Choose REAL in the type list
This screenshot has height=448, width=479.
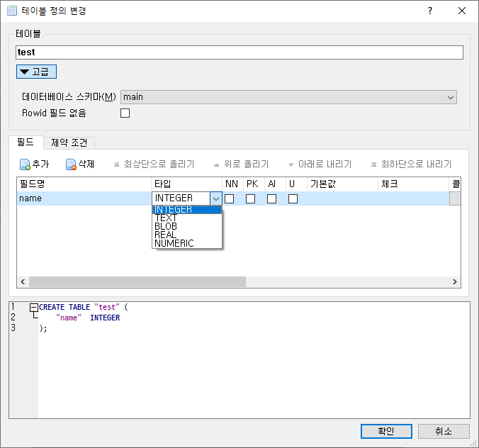click(x=187, y=235)
